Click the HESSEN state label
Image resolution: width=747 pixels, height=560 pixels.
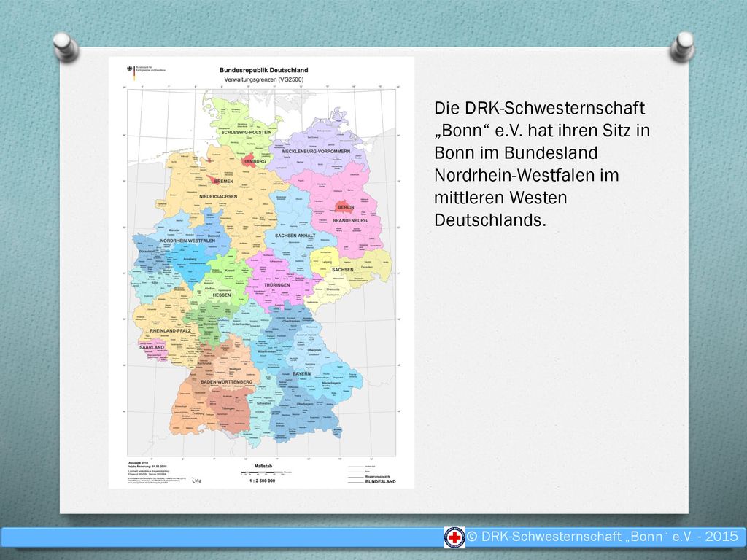[222, 295]
